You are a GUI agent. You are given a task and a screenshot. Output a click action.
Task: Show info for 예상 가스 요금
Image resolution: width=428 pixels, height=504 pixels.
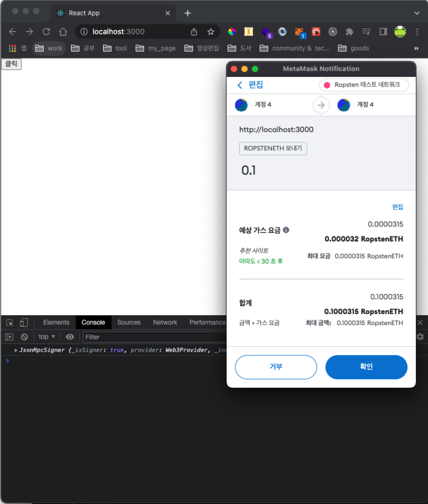click(286, 230)
